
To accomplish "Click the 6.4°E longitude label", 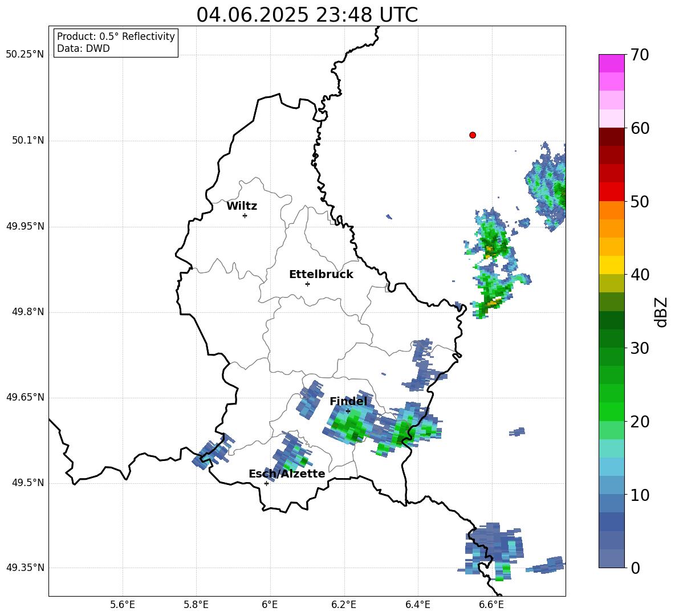I will [x=417, y=605].
